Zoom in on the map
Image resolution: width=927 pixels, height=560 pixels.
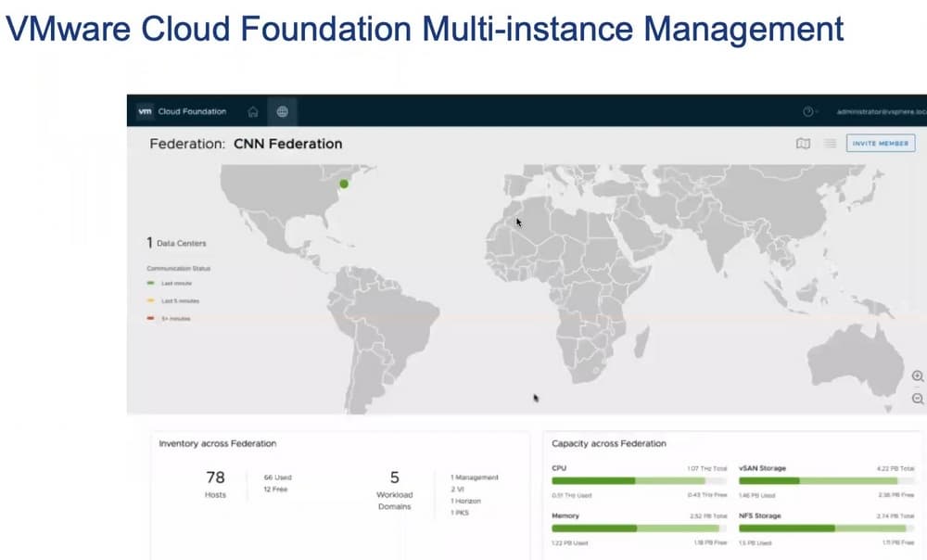click(x=917, y=376)
